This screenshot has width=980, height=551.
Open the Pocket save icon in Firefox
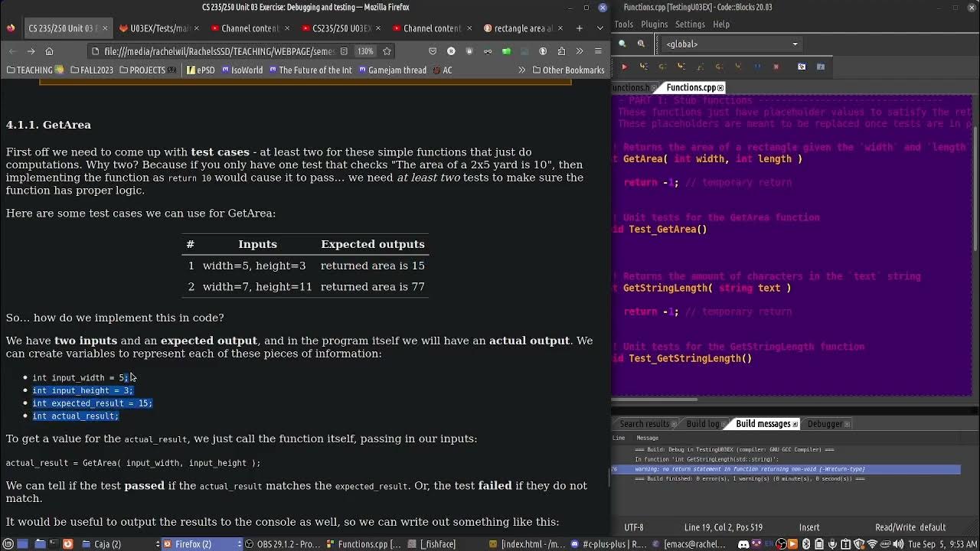pos(433,51)
